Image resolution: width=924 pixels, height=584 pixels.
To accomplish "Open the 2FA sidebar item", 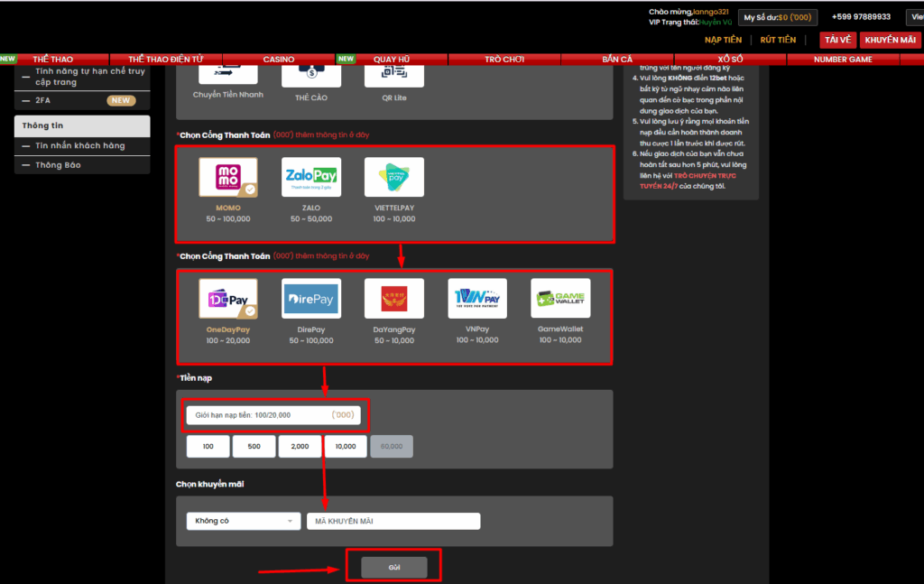I will pos(82,100).
